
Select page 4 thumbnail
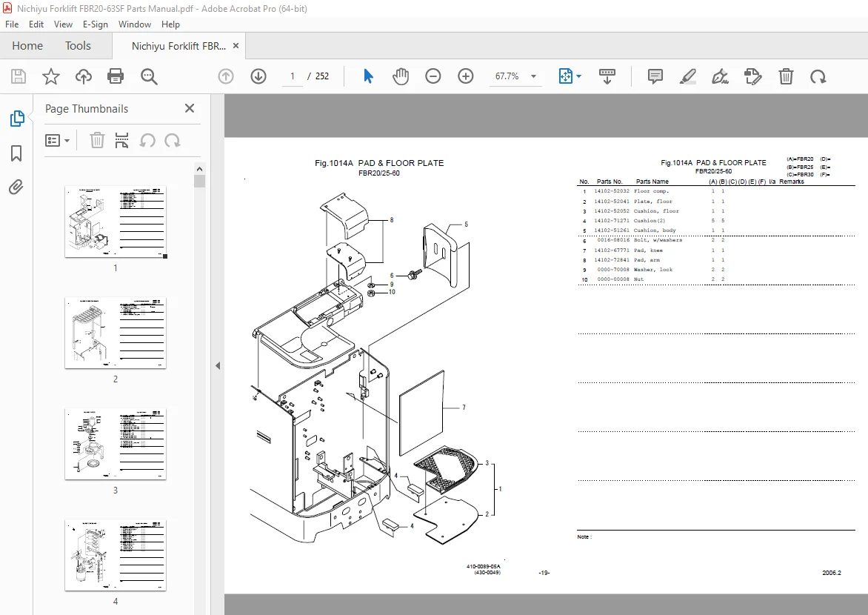tap(116, 555)
